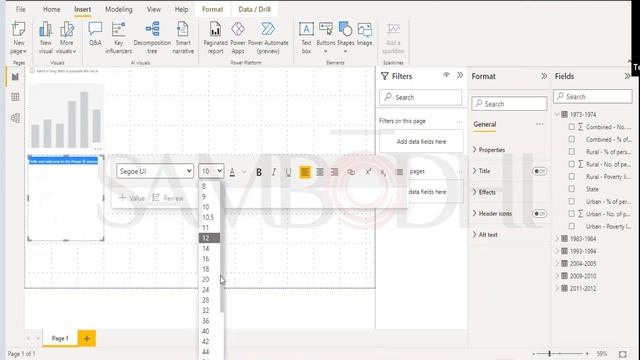Apply subscript formatting
This screenshot has width=640, height=360.
(383, 173)
